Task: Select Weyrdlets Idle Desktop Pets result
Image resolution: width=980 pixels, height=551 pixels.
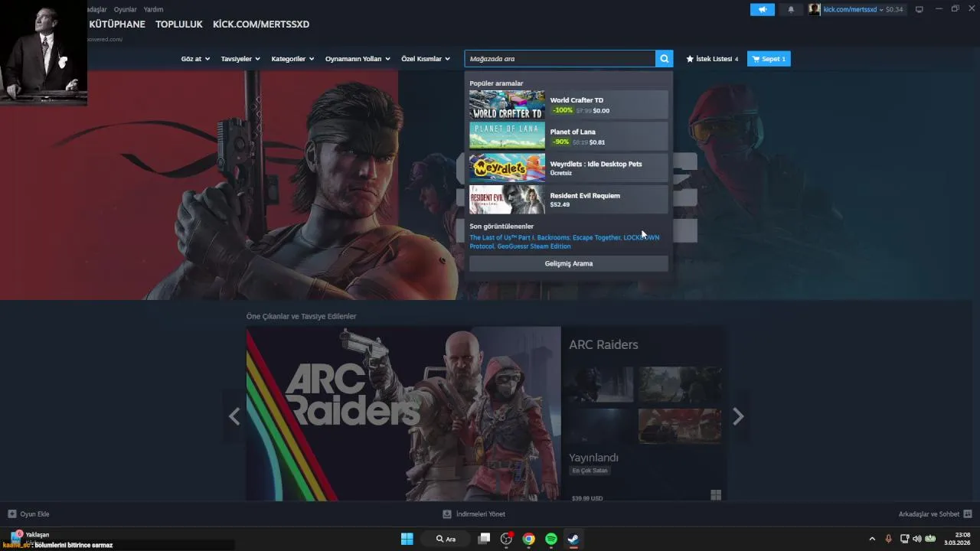Action: coord(568,168)
